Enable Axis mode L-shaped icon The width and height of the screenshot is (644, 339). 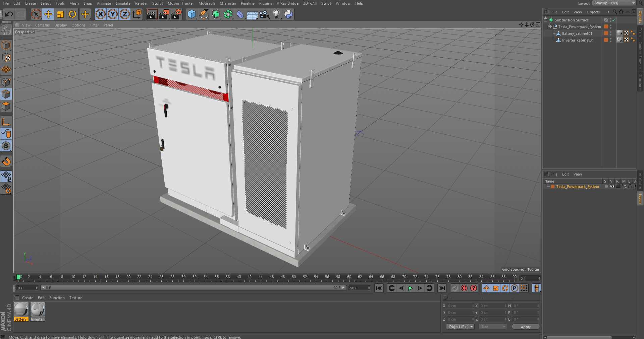coord(6,121)
